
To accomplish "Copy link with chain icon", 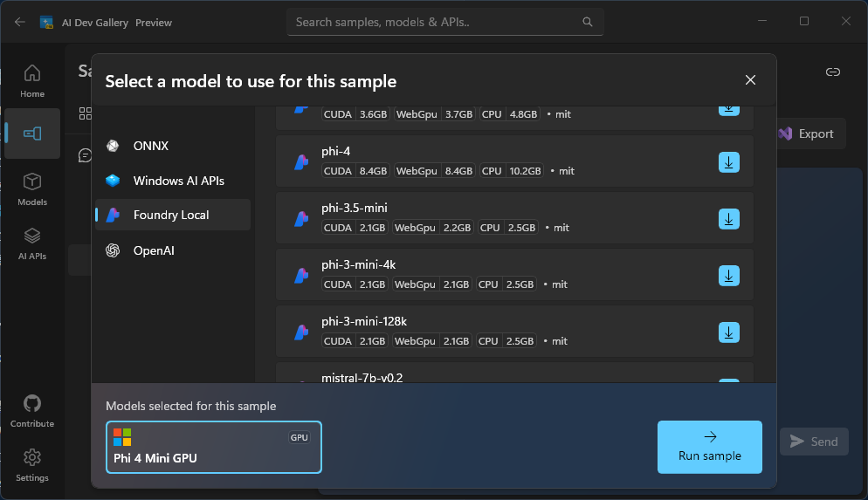I will tap(832, 72).
